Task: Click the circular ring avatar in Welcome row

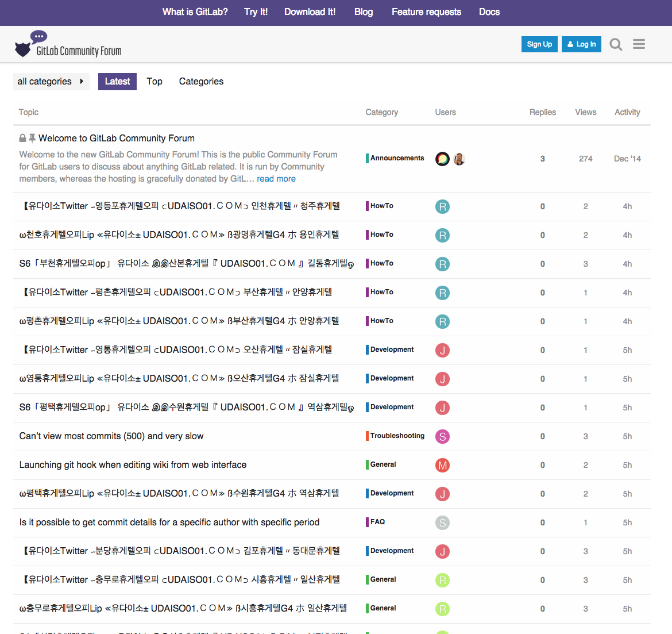Action: [442, 159]
